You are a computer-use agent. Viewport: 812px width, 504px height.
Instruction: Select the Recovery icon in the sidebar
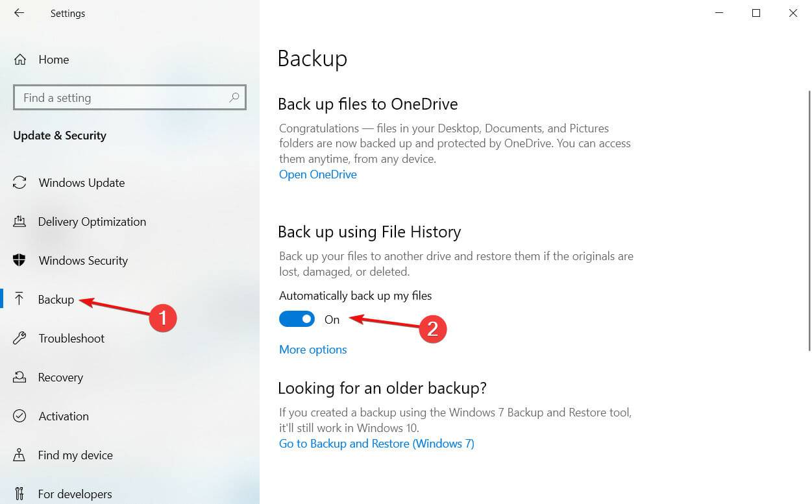19,377
